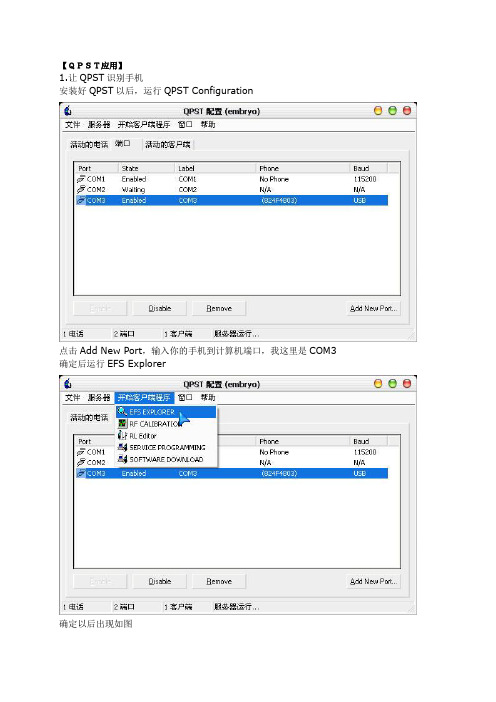Open 开始客户端程序 menu in upper window
Screen dimensions: 496x702
point(144,124)
